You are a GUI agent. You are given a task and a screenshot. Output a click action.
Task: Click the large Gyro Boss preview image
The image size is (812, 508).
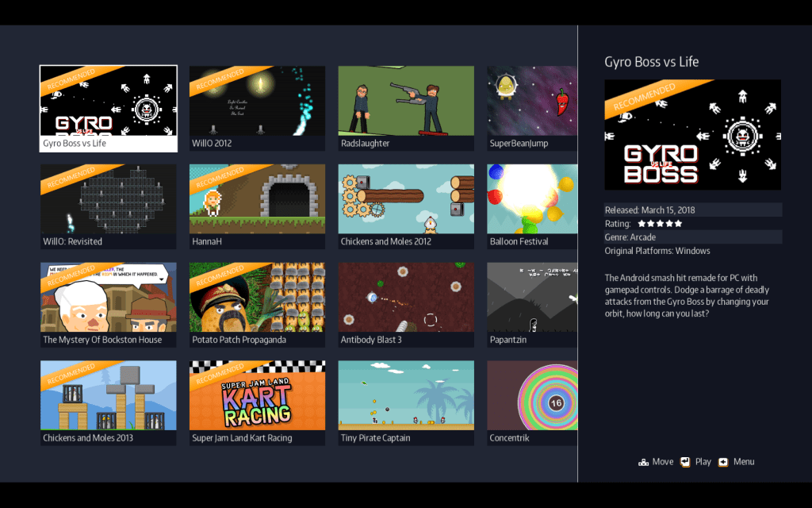coord(692,134)
